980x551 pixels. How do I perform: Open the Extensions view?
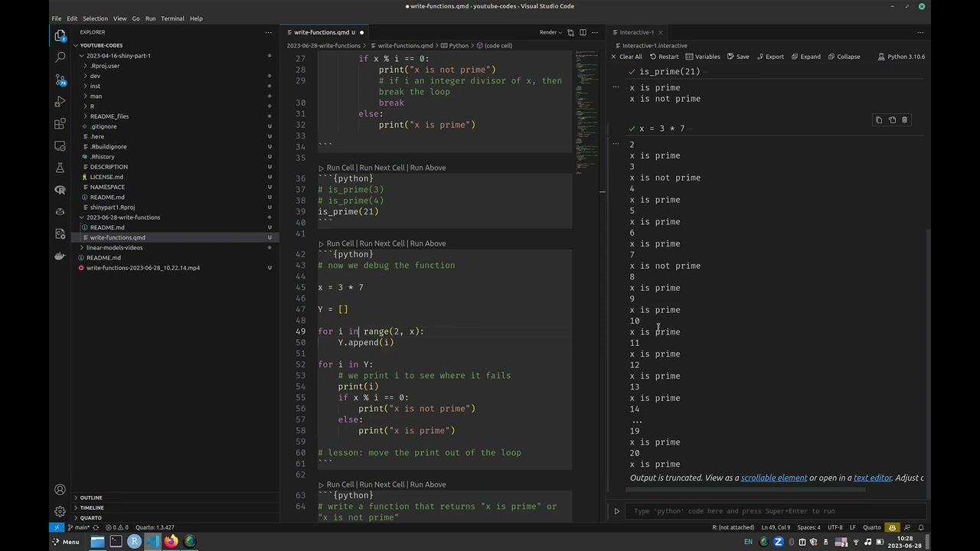point(60,124)
